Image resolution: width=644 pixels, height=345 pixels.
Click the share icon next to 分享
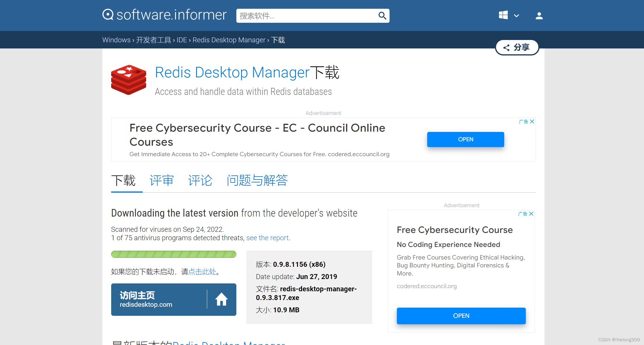[507, 47]
